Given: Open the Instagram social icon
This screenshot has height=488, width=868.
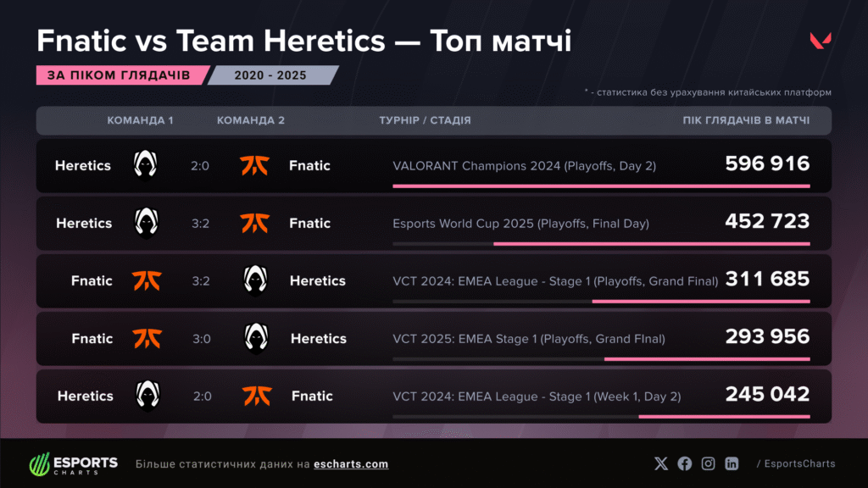Looking at the screenshot, I should 708,463.
